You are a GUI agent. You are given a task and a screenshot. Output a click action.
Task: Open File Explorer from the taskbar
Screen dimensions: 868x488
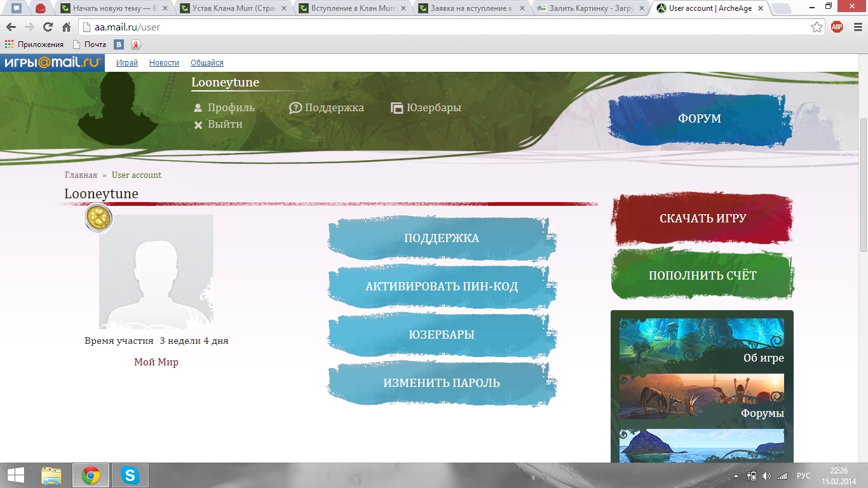click(51, 475)
